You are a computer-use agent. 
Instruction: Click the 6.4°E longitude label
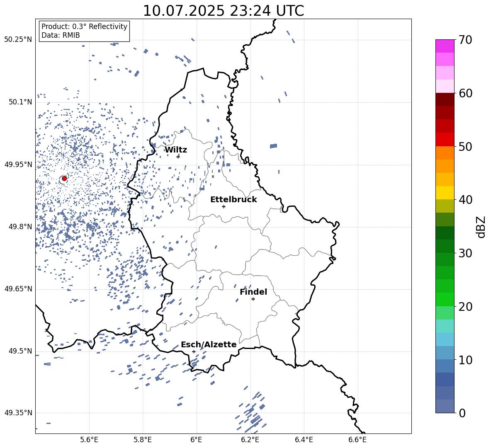point(304,440)
